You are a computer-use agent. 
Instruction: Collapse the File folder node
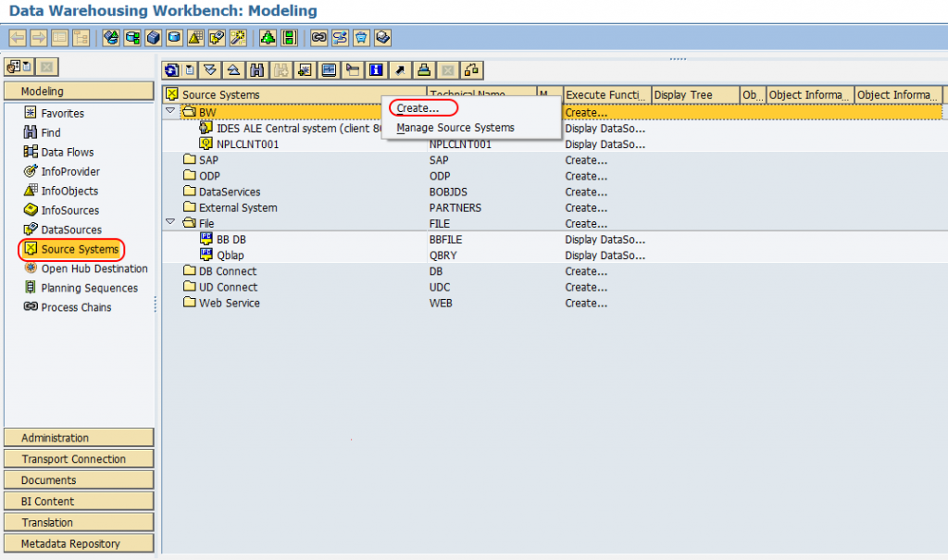[x=170, y=223]
